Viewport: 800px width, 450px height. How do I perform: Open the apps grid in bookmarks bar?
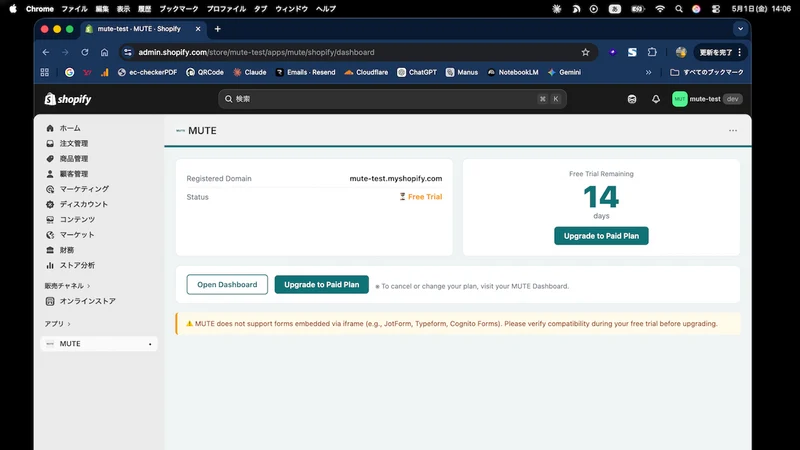44,72
